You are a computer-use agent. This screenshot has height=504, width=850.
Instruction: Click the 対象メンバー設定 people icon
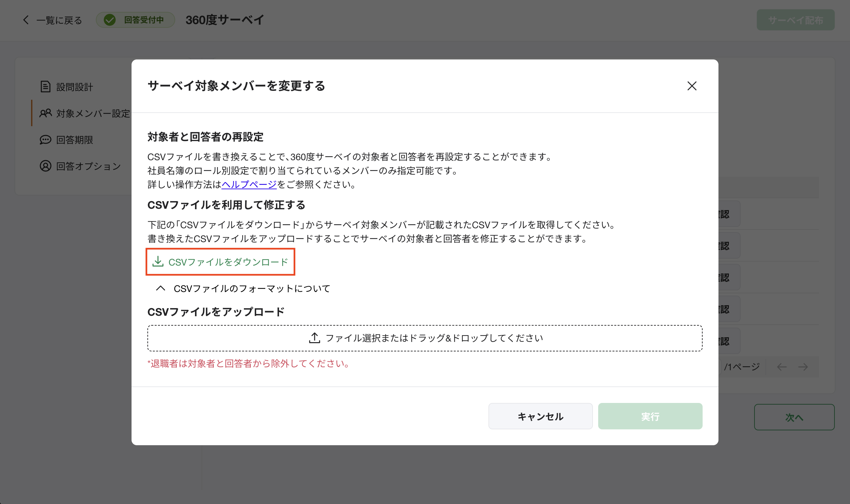[45, 113]
